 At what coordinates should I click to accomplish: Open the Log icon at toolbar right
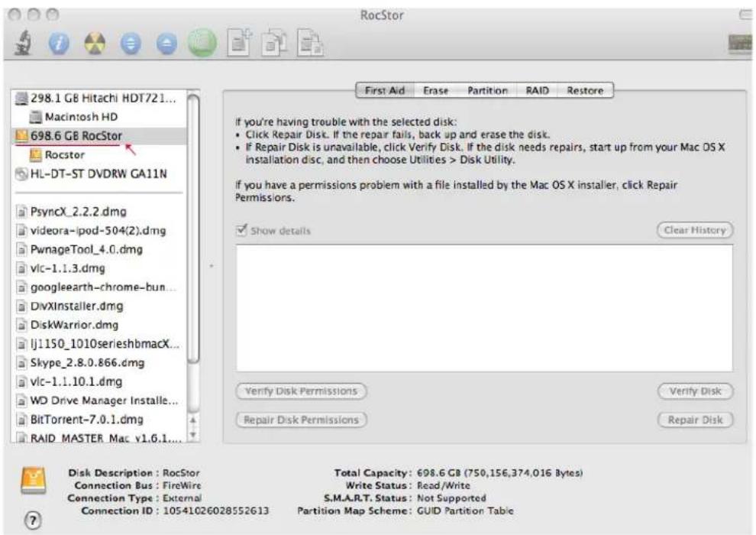coord(740,44)
